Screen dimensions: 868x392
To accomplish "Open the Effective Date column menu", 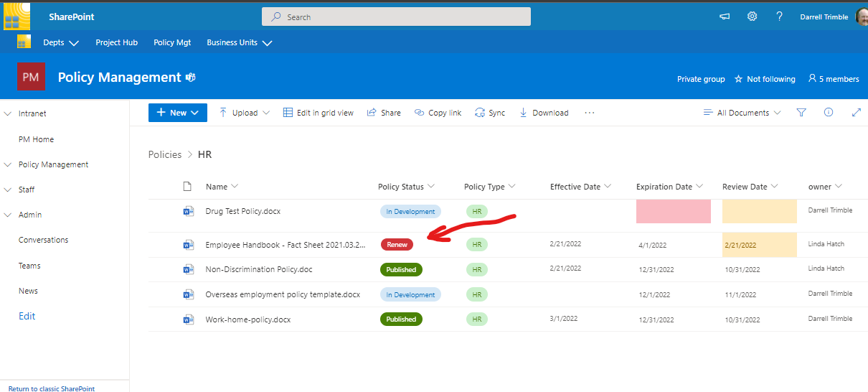I will pyautogui.click(x=581, y=187).
